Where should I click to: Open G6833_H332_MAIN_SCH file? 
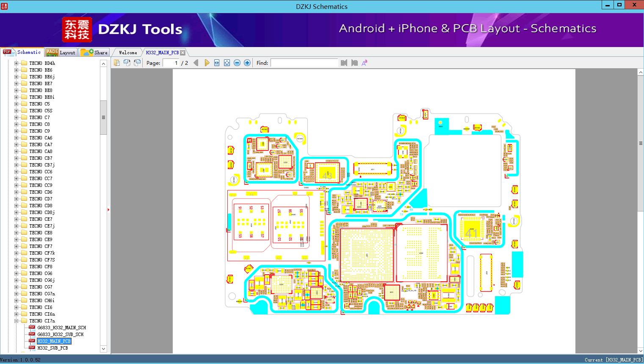61,328
